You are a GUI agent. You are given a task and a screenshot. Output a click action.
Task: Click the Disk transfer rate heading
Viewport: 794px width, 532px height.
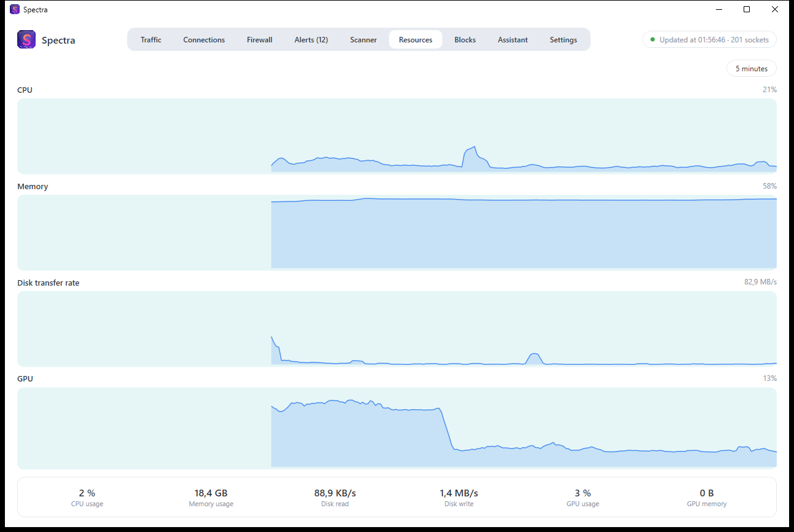point(48,283)
